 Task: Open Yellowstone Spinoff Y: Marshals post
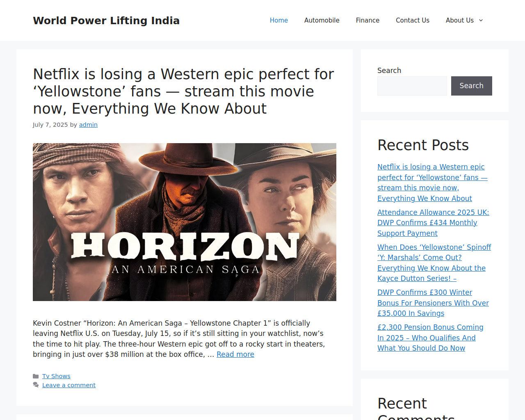[434, 263]
